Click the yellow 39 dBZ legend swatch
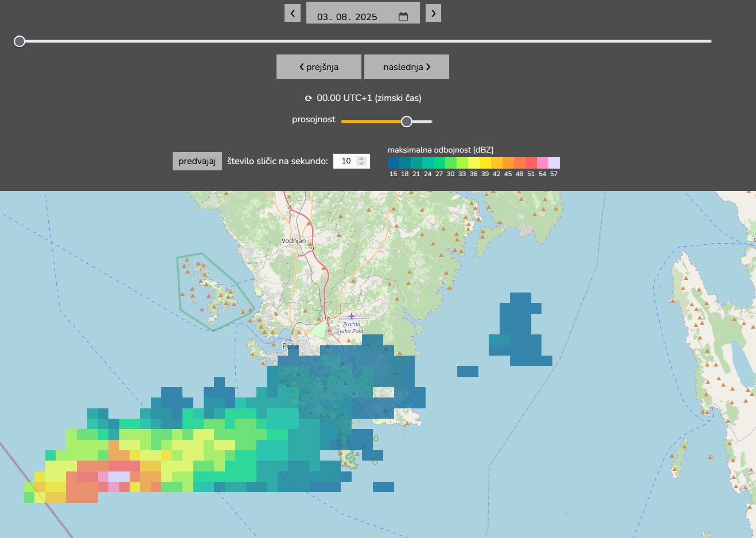 [485, 163]
